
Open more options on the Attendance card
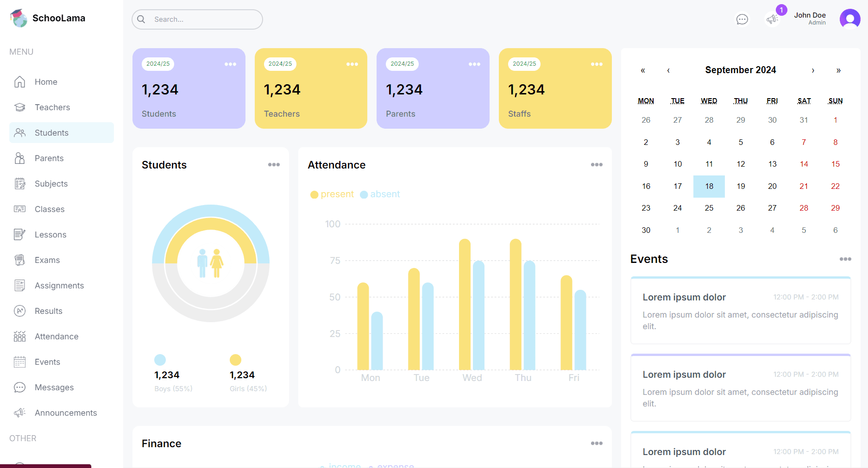[597, 165]
